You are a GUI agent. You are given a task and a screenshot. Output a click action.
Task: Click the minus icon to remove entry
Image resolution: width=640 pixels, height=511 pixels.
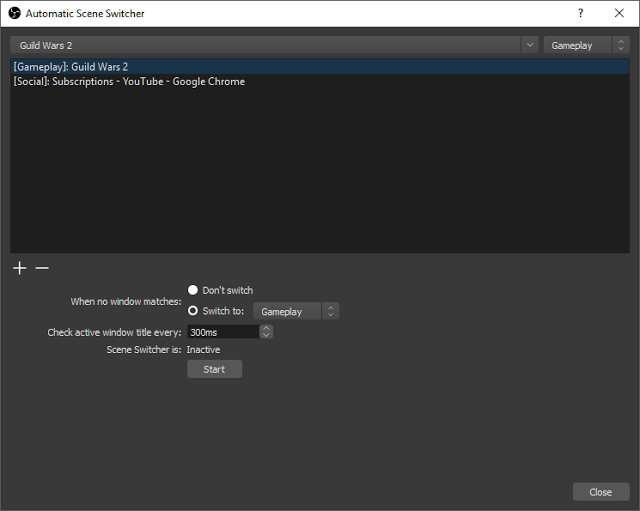click(42, 268)
